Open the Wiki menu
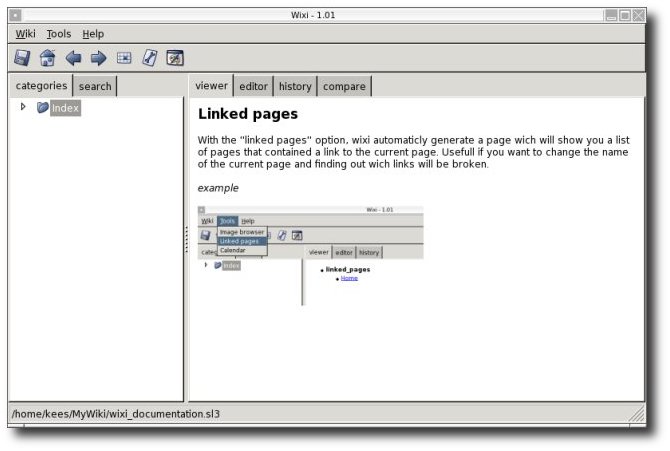 [26, 34]
